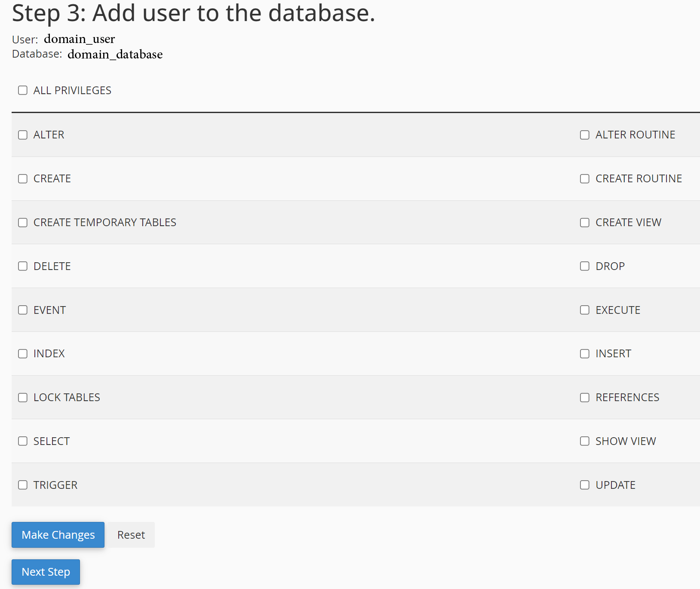This screenshot has width=700, height=589.
Task: Check the TRIGGER privilege checkbox
Action: tap(23, 485)
